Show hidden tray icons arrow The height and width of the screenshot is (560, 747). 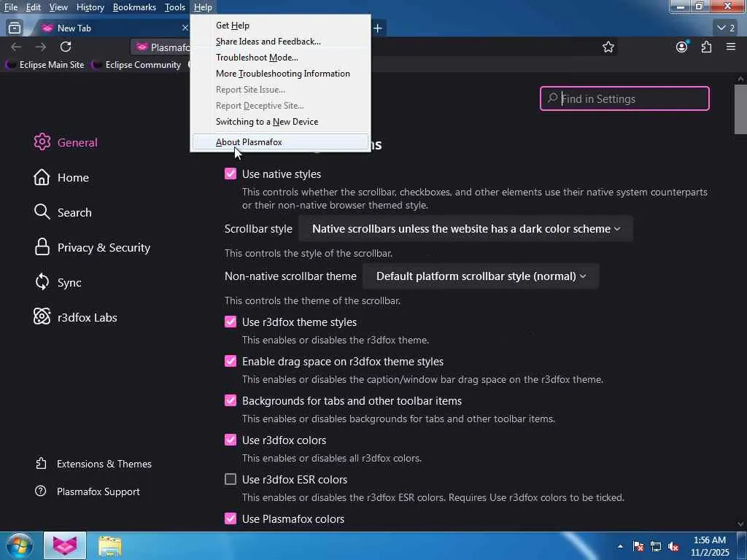[x=620, y=546]
